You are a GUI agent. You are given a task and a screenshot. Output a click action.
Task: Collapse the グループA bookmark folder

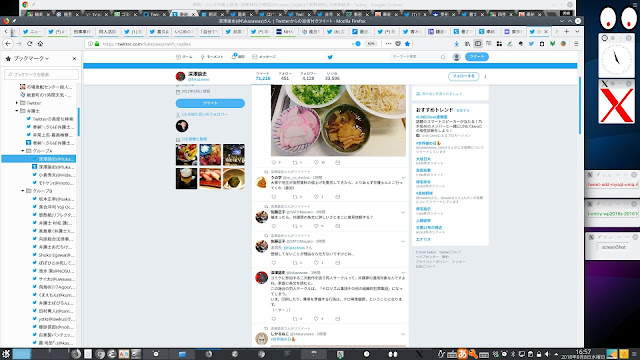click(22, 151)
